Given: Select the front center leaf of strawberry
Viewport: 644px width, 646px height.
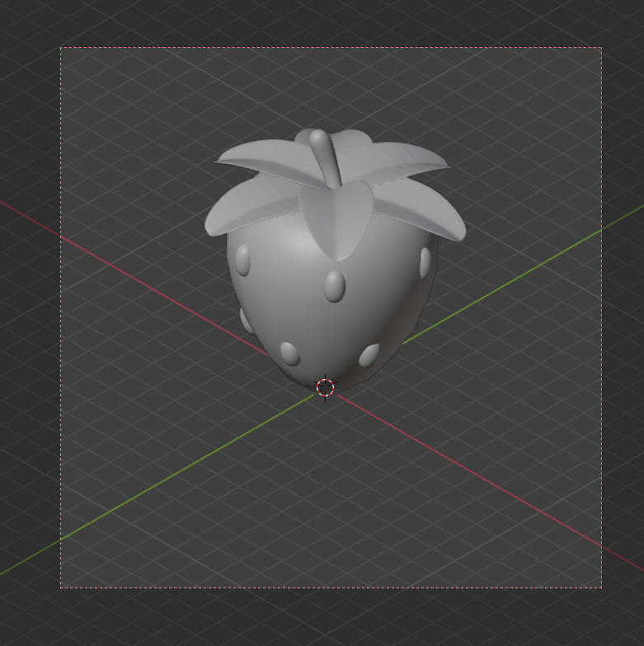Looking at the screenshot, I should [x=336, y=221].
